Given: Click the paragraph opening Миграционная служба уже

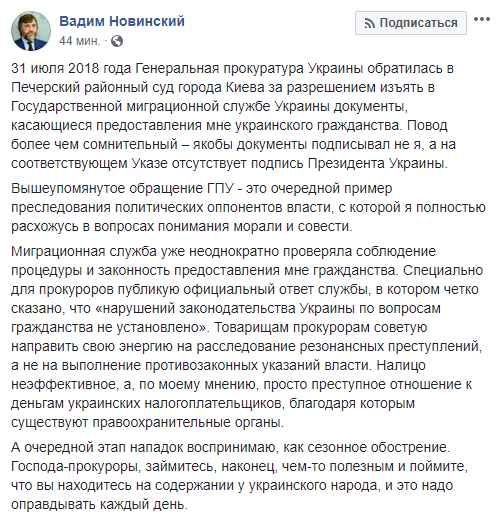Looking at the screenshot, I should tap(247, 337).
